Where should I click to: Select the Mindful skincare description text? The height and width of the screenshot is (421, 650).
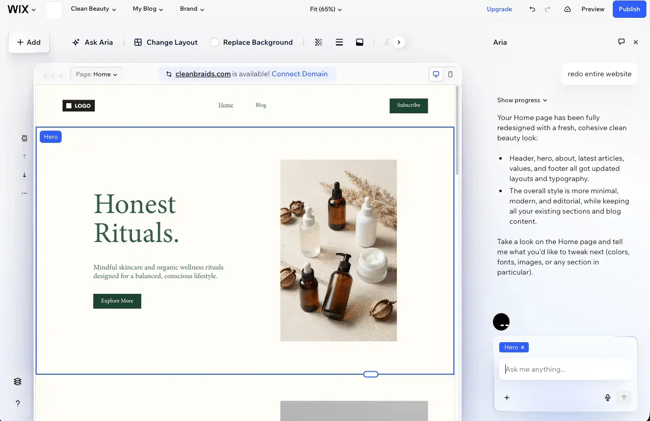click(x=158, y=271)
